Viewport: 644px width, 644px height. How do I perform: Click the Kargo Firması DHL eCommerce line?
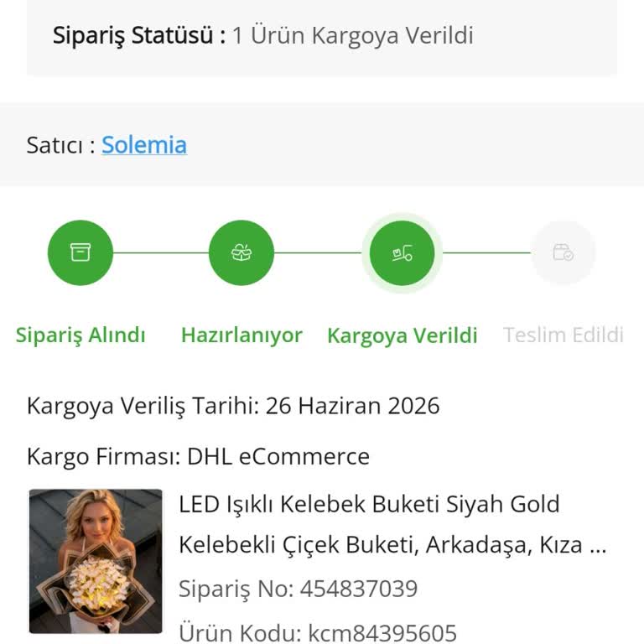[x=198, y=456]
